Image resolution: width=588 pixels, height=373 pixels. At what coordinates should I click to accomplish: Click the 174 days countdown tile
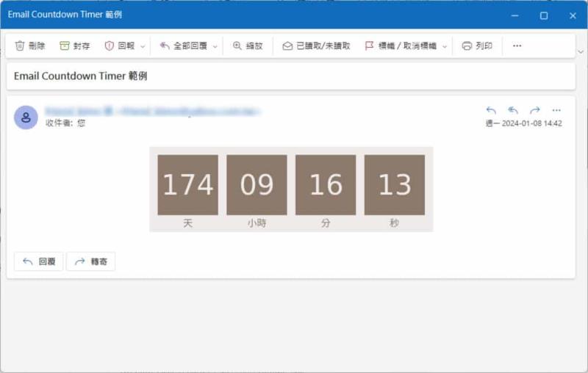coord(188,185)
